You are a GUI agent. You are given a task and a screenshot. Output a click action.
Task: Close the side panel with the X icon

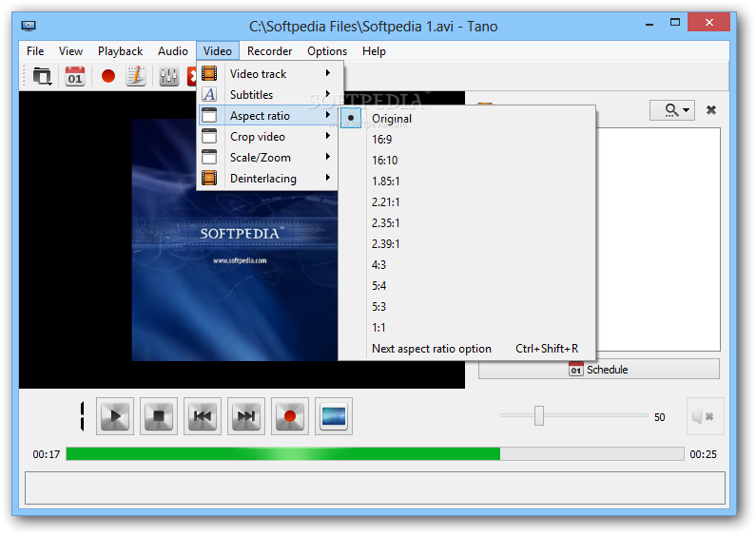pyautogui.click(x=710, y=110)
